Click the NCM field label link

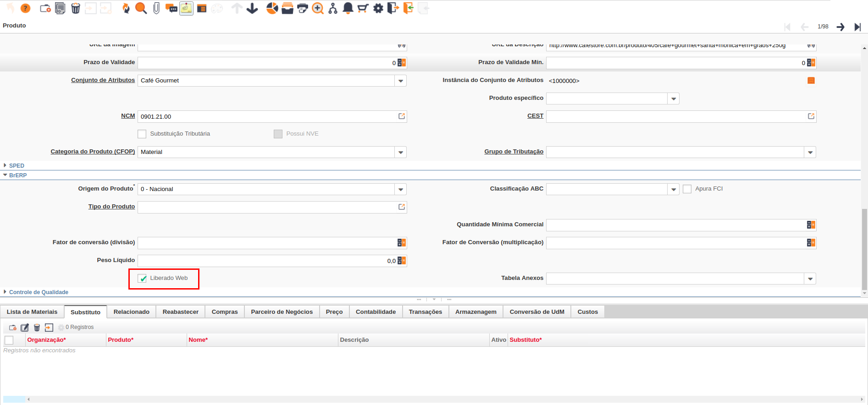[x=128, y=116]
